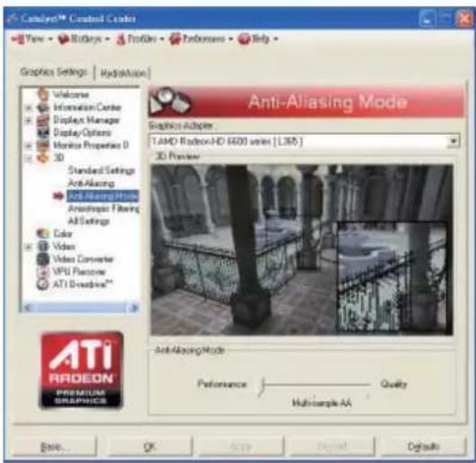The width and height of the screenshot is (476, 463).
Task: Expand the Monitor Properties 0 node
Action: (x=29, y=146)
